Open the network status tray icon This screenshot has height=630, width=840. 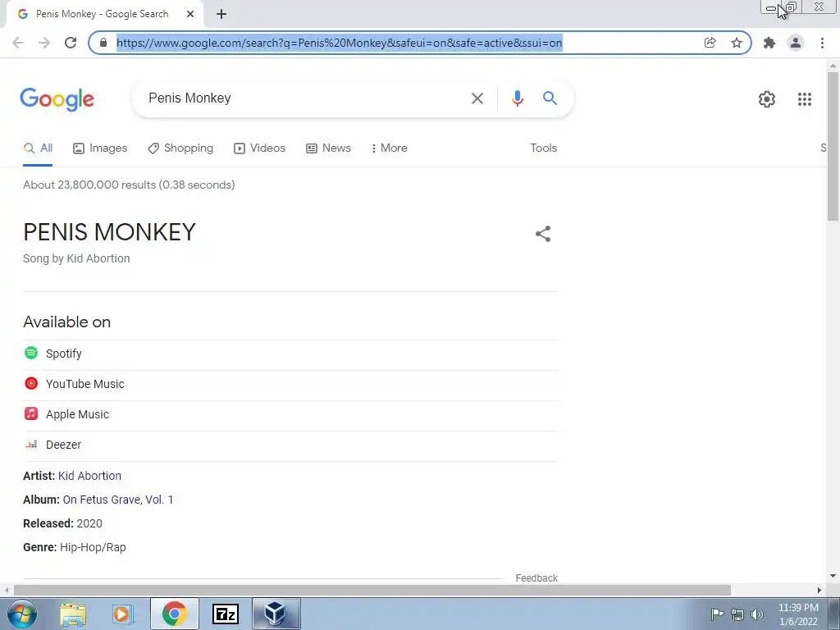tap(737, 614)
